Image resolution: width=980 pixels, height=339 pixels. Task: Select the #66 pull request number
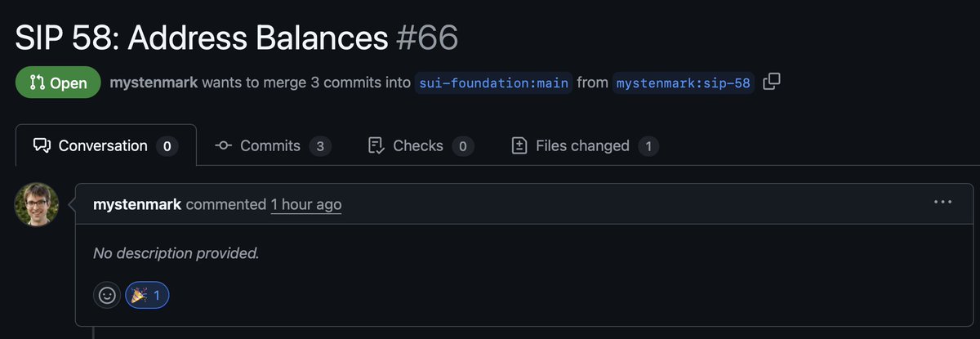(427, 37)
